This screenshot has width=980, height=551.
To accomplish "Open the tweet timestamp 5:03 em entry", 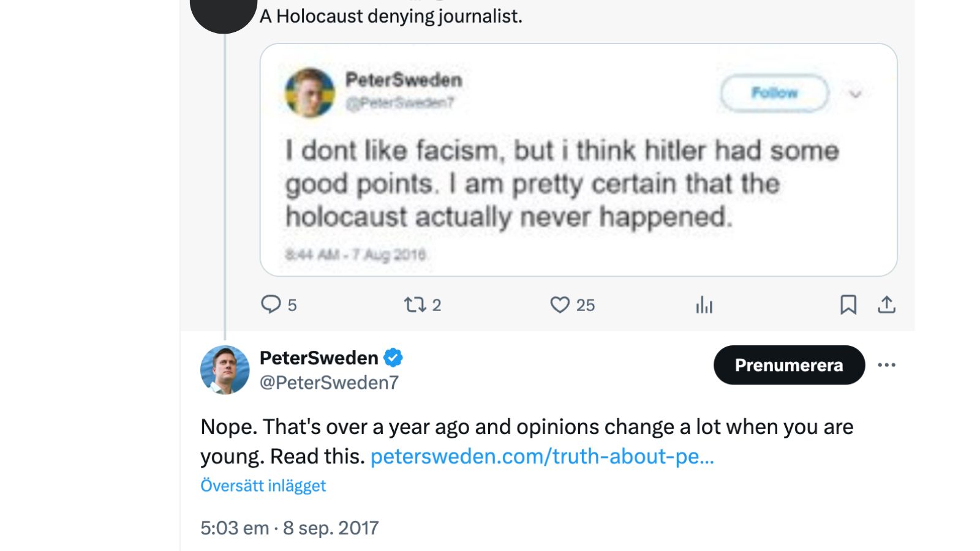I will click(289, 527).
